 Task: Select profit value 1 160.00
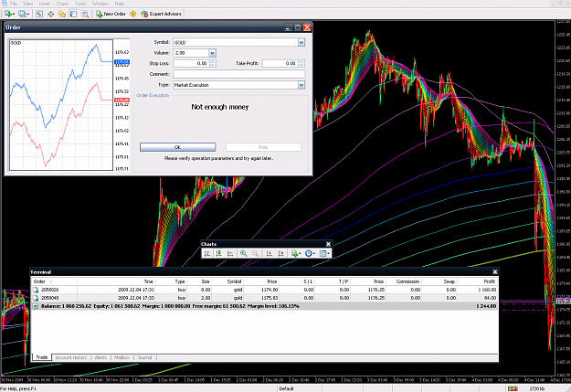tap(487, 290)
